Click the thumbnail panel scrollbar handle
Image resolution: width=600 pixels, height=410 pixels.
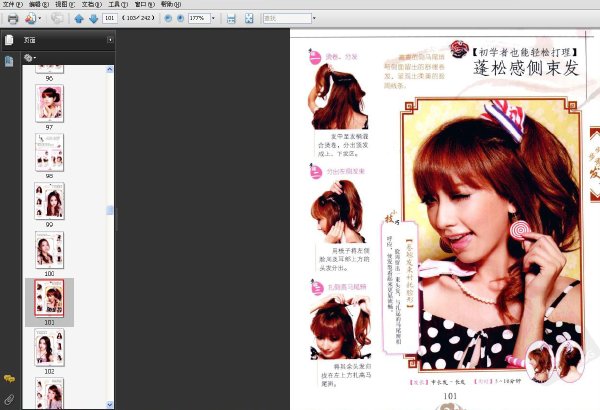coord(110,210)
